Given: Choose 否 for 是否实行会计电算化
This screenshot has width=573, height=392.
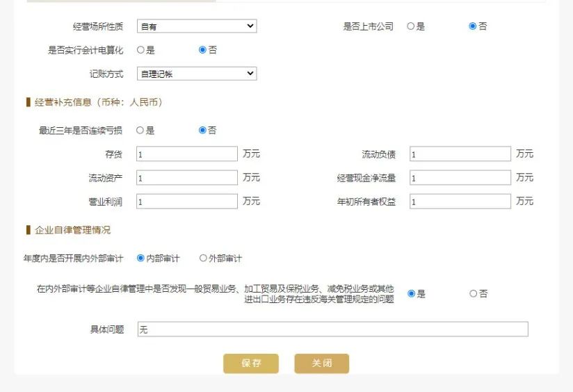Looking at the screenshot, I should coord(203,50).
